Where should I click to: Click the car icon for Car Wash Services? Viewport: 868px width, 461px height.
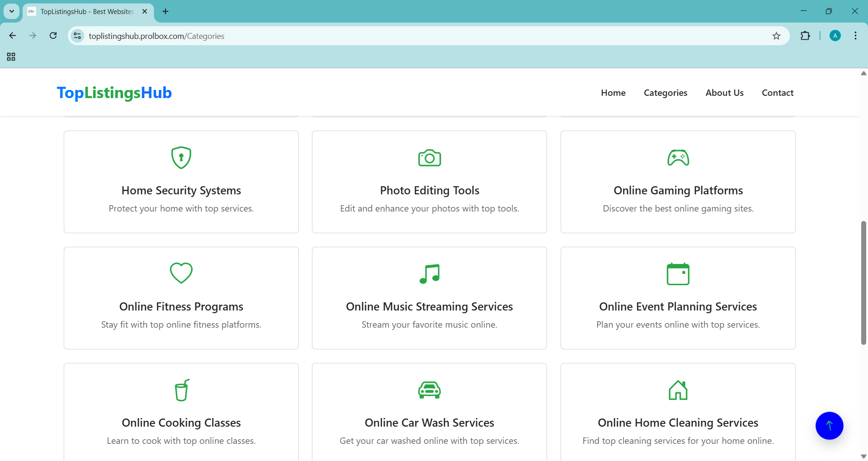click(x=429, y=390)
